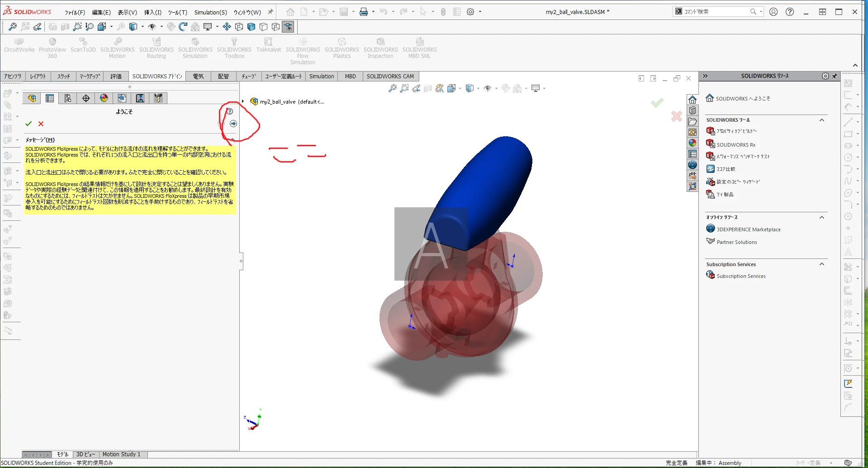Screen dimensions: 868x468
Task: Cancel the FloXpress panel with red X
Action: [x=41, y=124]
